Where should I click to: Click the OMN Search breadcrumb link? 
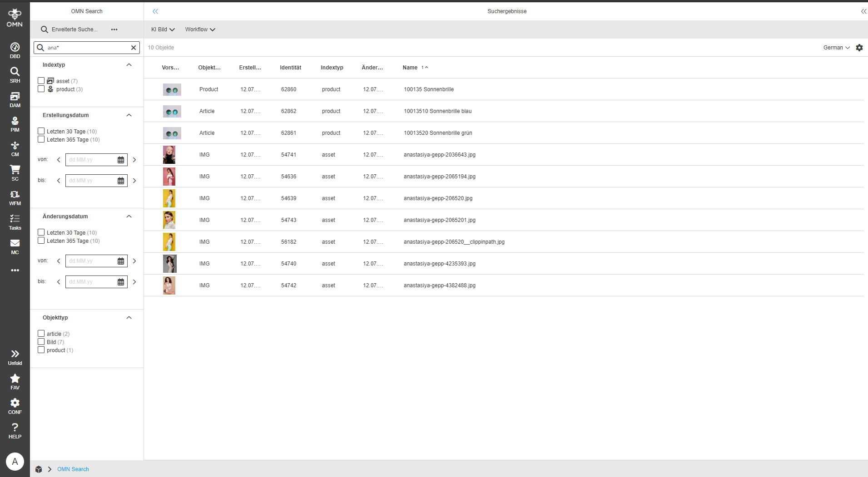pos(73,469)
